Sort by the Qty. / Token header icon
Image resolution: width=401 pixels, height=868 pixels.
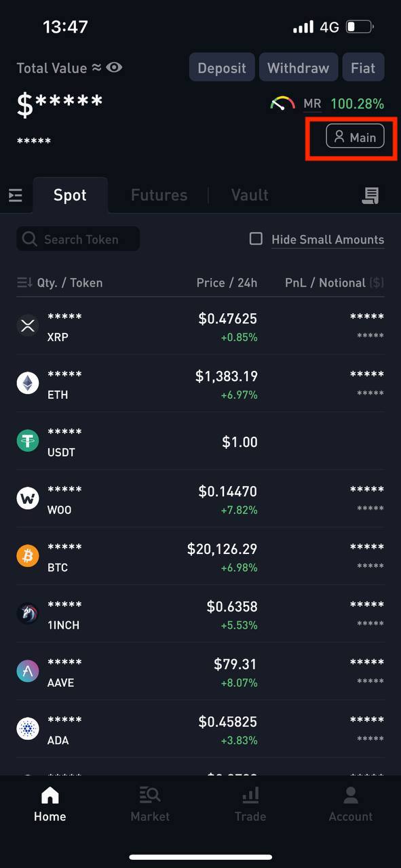(24, 283)
